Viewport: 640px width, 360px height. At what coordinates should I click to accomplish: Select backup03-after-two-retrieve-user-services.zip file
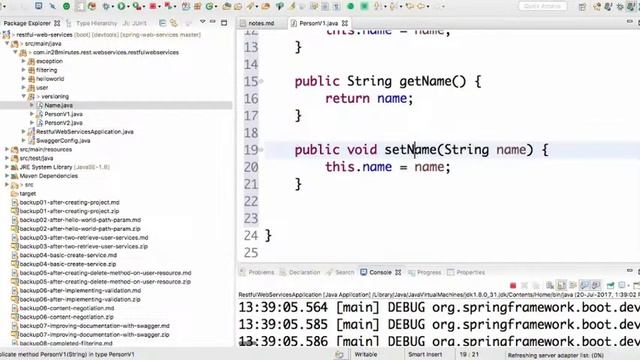tap(84, 247)
